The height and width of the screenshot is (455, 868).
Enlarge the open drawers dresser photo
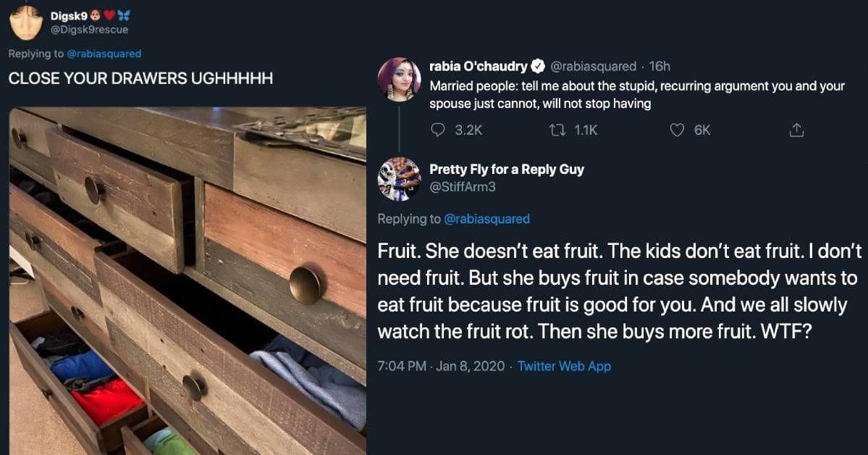click(187, 280)
